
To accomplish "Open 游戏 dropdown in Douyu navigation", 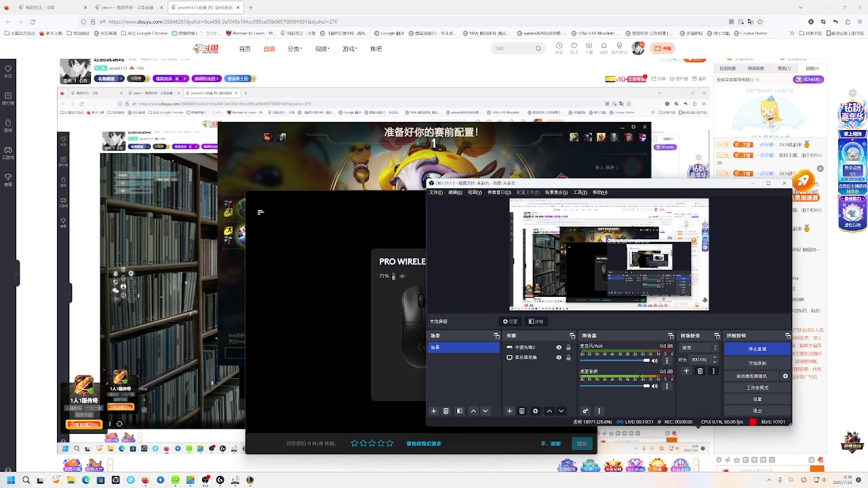I will click(x=350, y=49).
